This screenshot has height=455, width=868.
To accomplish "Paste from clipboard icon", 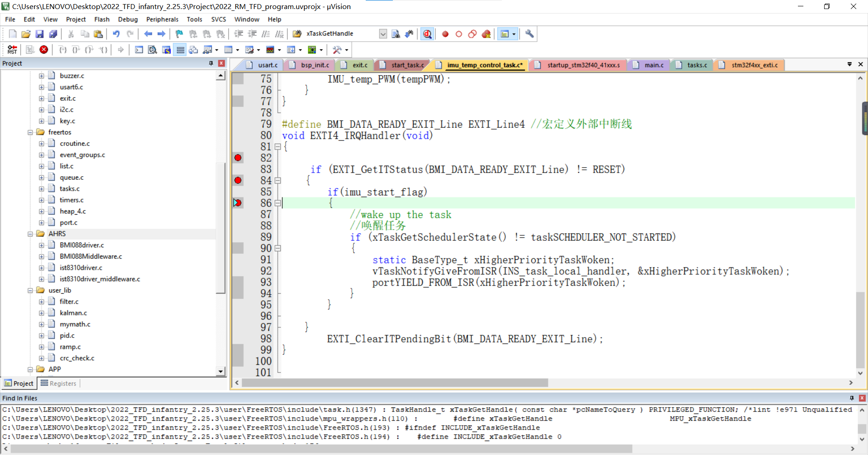I will pos(98,34).
